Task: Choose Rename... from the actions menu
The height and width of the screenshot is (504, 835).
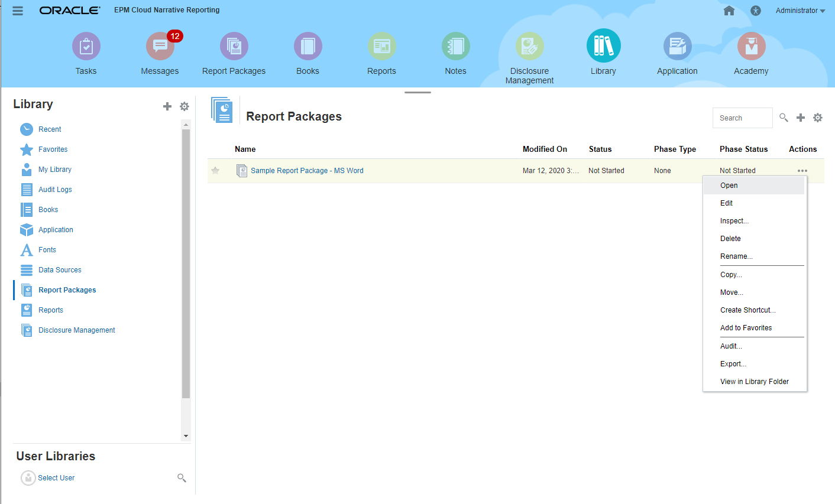Action: point(754,256)
